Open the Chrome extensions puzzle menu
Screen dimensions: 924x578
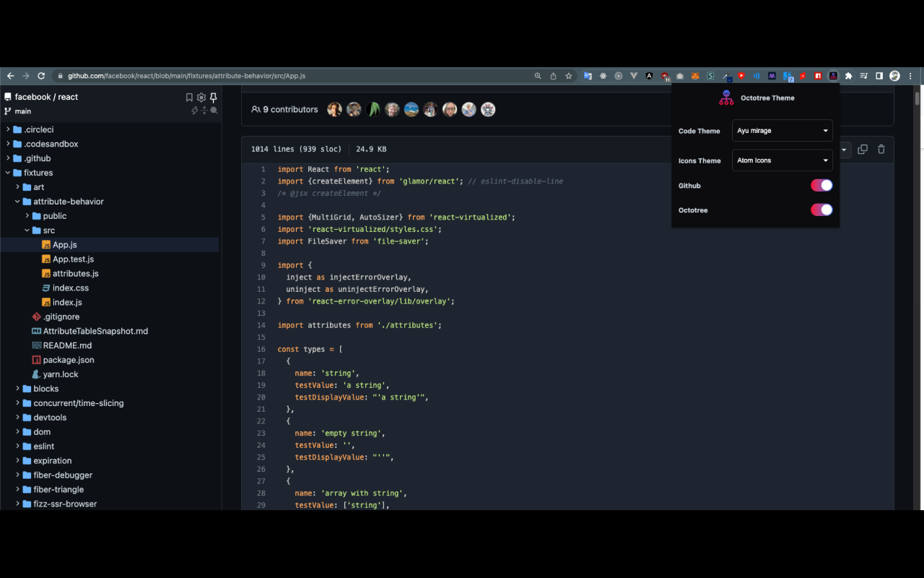pyautogui.click(x=849, y=76)
